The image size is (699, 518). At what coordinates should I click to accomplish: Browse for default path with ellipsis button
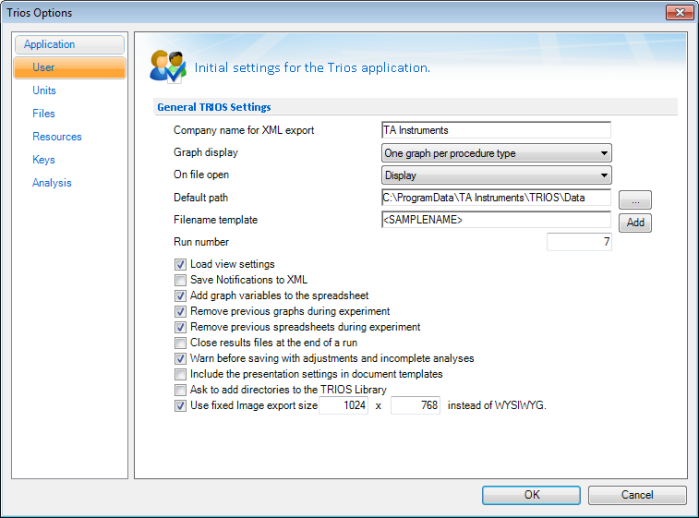[x=635, y=200]
